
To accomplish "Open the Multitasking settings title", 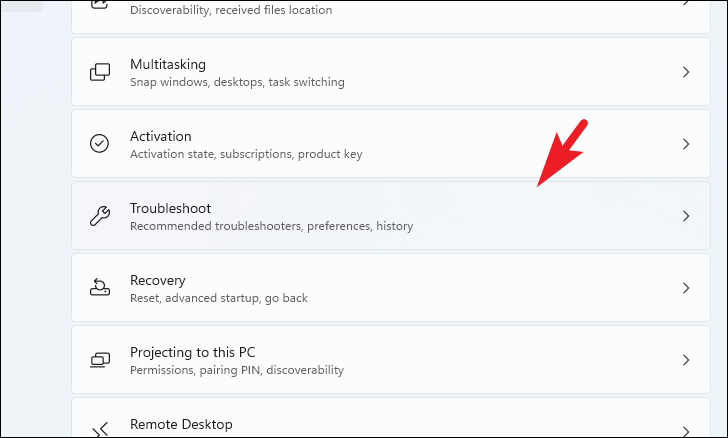I will point(168,64).
